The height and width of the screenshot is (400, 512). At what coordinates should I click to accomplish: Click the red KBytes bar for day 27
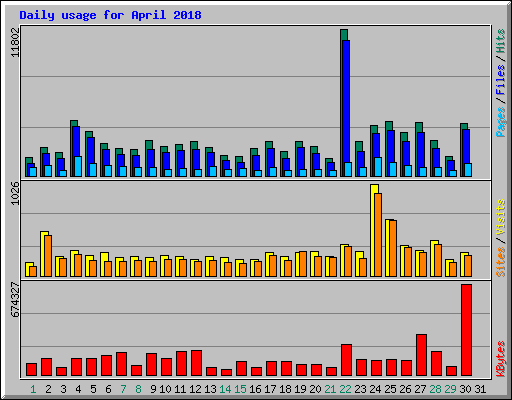pos(422,355)
